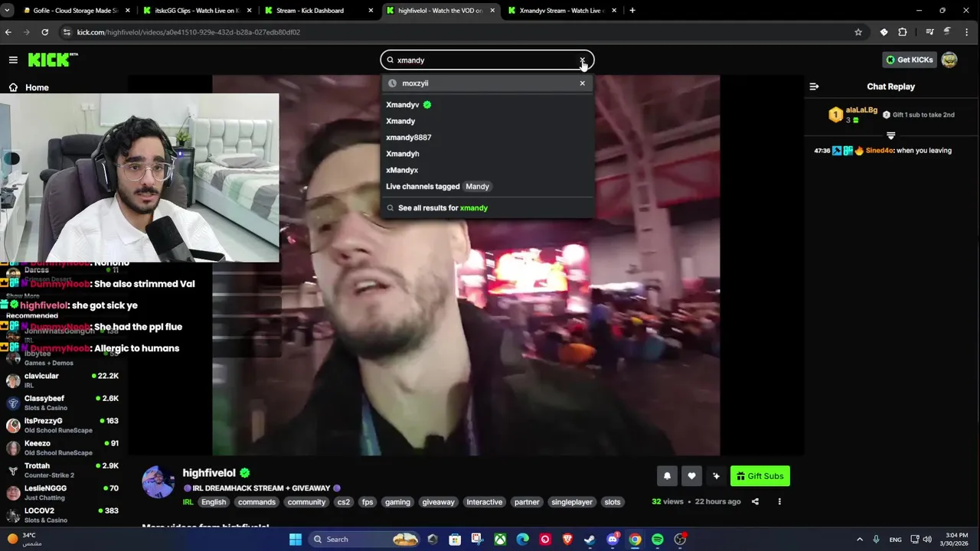Click the English tag

pos(214,502)
